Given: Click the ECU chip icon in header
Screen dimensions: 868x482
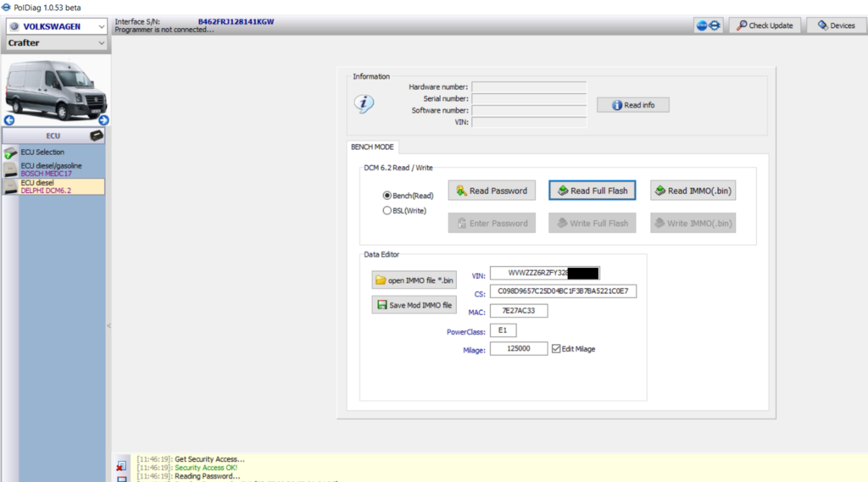Looking at the screenshot, I should [97, 136].
